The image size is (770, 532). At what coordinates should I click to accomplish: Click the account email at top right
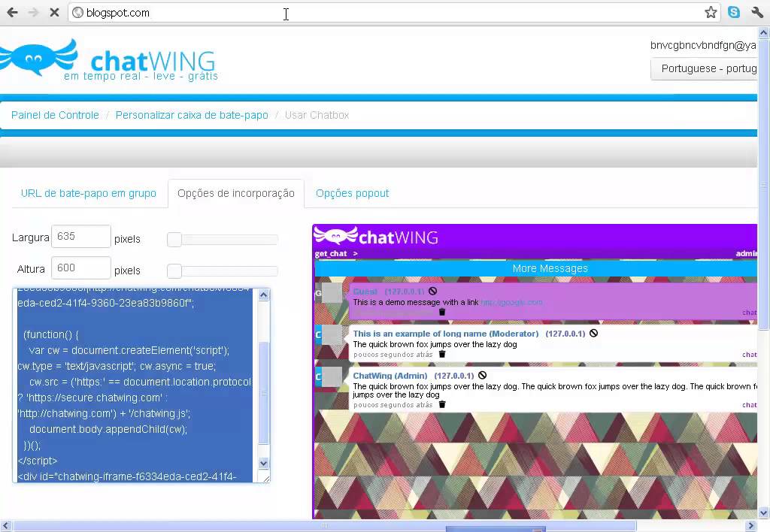(x=703, y=45)
